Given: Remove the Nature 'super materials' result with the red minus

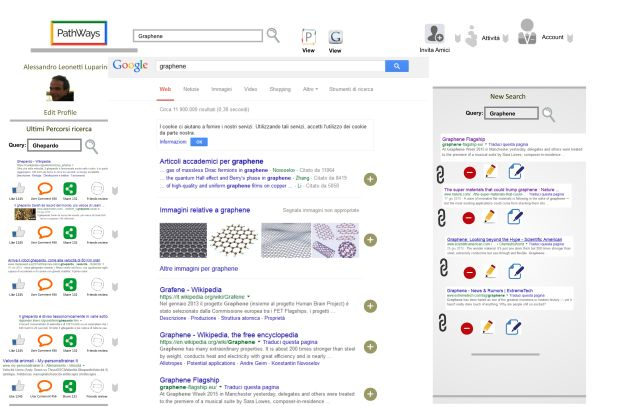Looking at the screenshot, I should point(469,218).
